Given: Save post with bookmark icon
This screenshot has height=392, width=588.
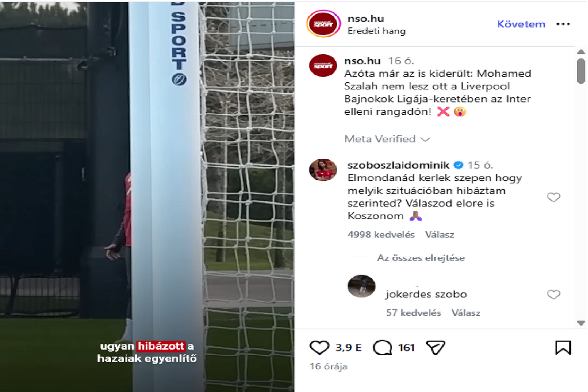Looking at the screenshot, I should tap(563, 347).
